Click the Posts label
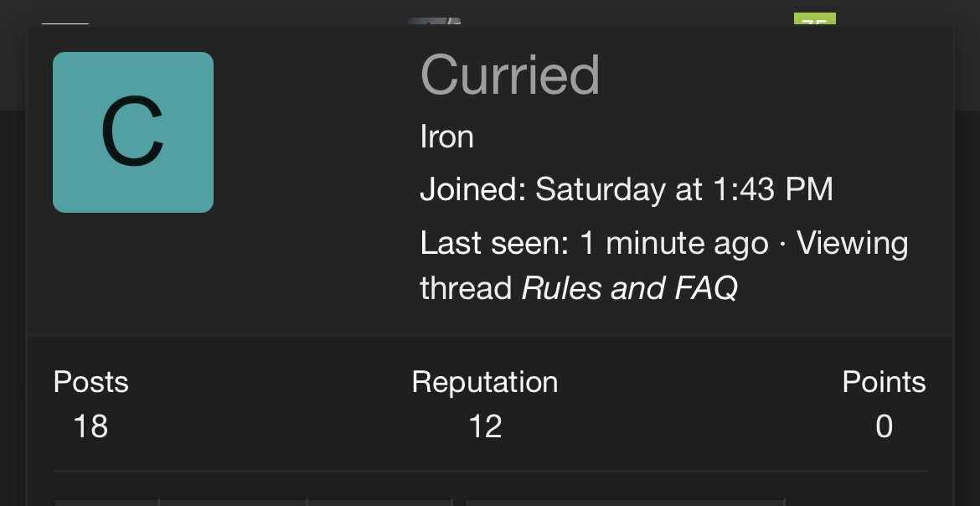Image resolution: width=980 pixels, height=506 pixels. [90, 382]
